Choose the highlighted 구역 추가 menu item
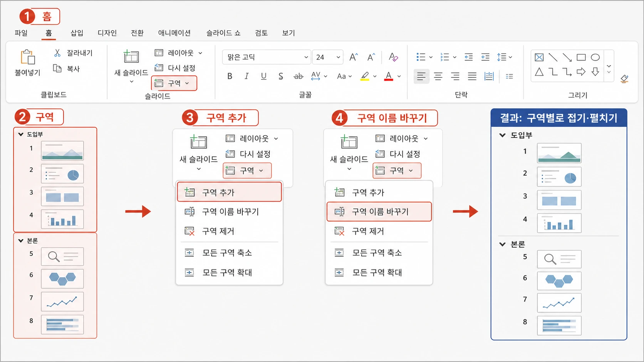The height and width of the screenshot is (362, 644). [x=230, y=192]
